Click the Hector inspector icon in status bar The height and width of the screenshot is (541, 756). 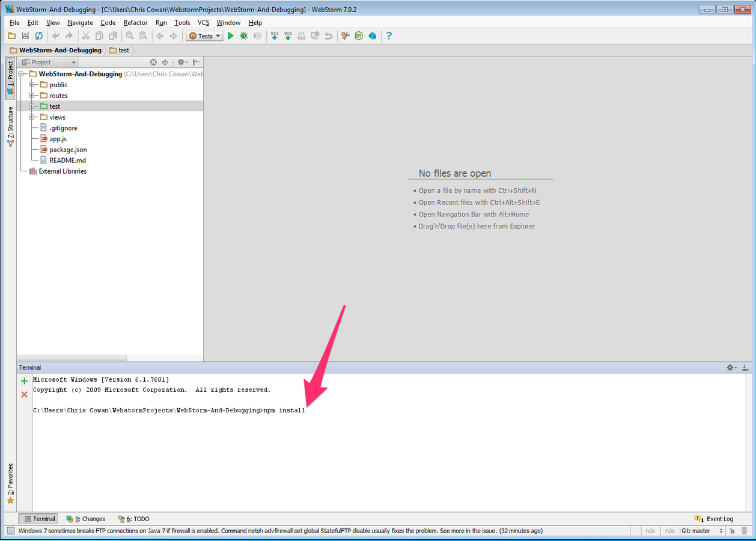pos(744,531)
